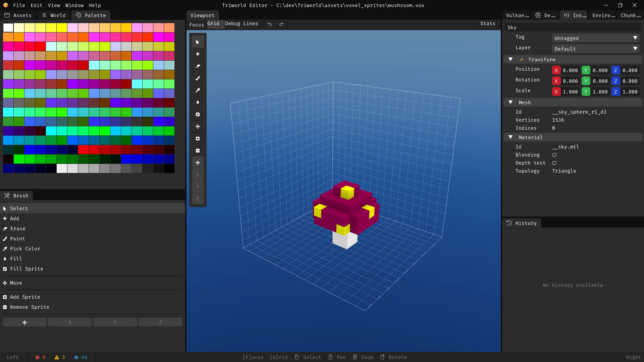Open the Layer dropdown showing Default
The height and width of the screenshot is (362, 644).
pos(595,49)
